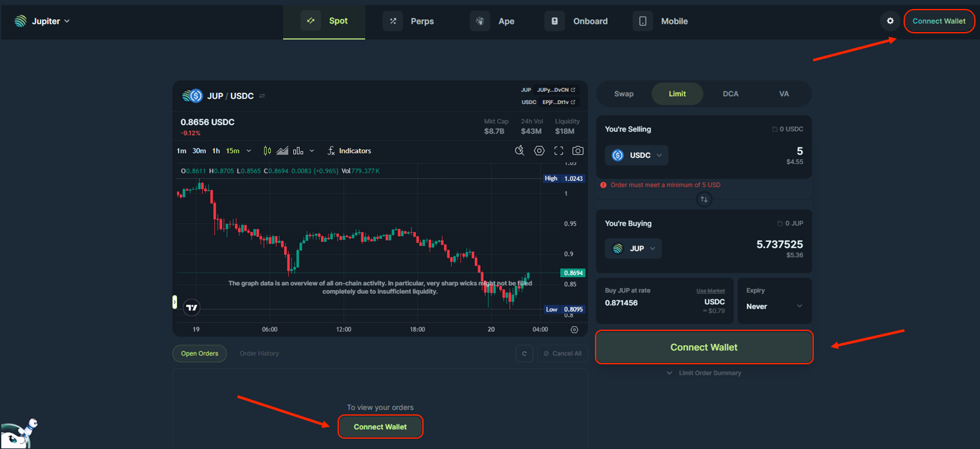Click the TradingView logo on chart
The image size is (980, 449).
coord(192,308)
